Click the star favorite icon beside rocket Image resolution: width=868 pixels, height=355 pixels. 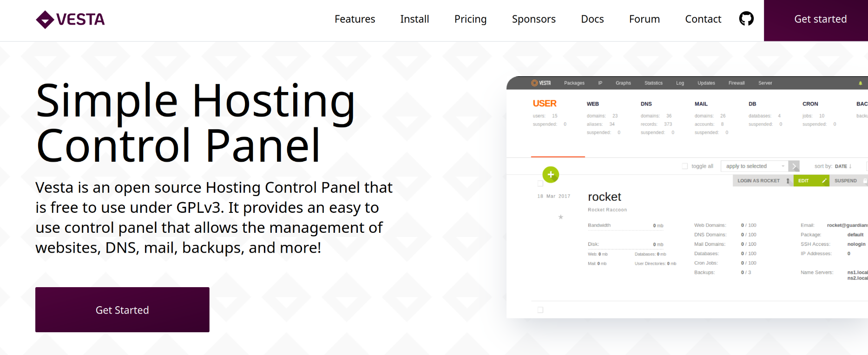[561, 217]
